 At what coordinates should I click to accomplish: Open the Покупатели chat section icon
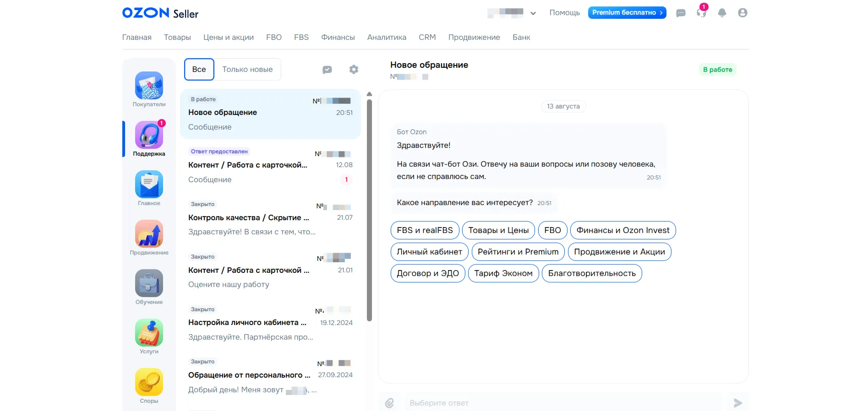[149, 86]
